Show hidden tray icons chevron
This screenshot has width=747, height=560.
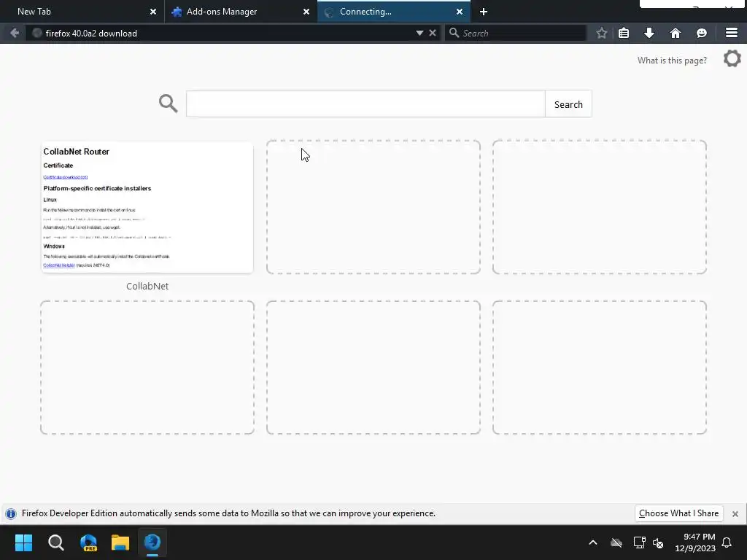point(593,542)
